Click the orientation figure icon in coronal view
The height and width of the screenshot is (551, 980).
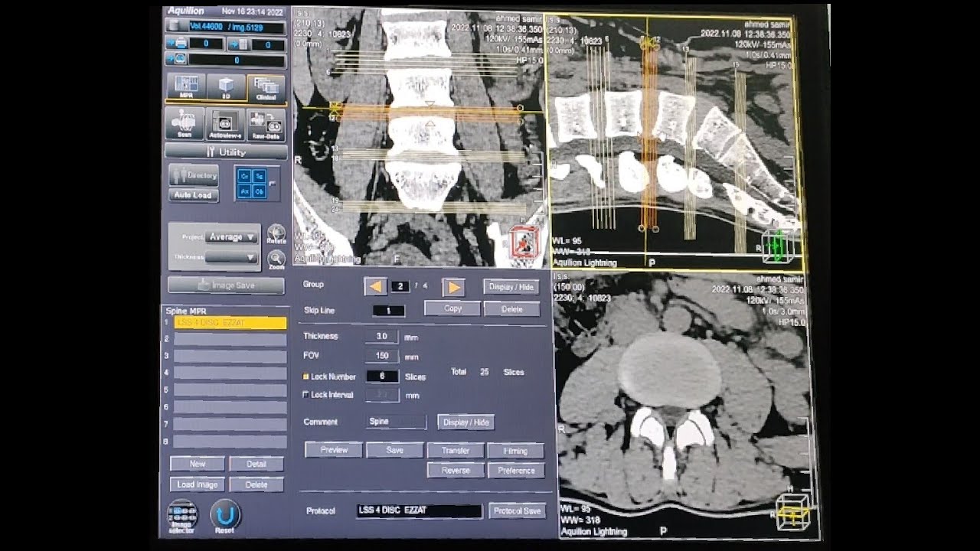click(525, 243)
